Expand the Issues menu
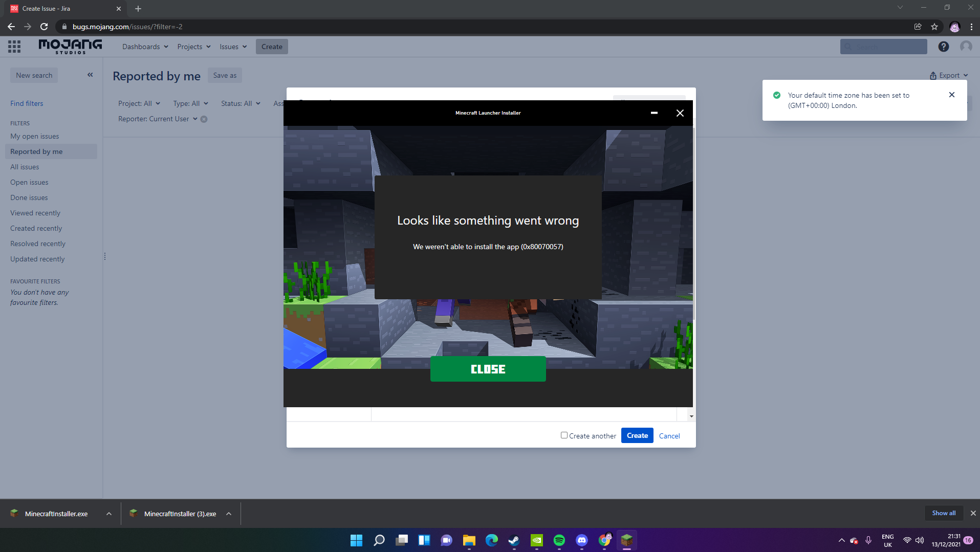 point(233,47)
